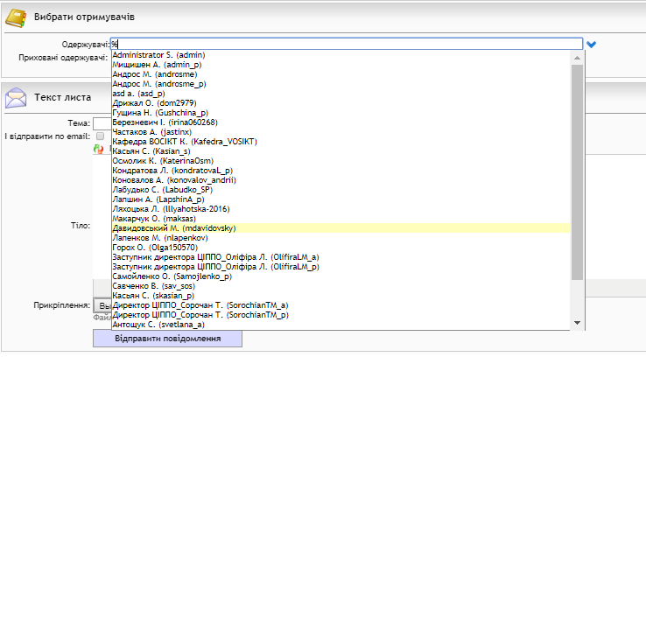Select Директор ЦІППО_Сорочан Т. (SorochianTM_p)

coord(341,315)
